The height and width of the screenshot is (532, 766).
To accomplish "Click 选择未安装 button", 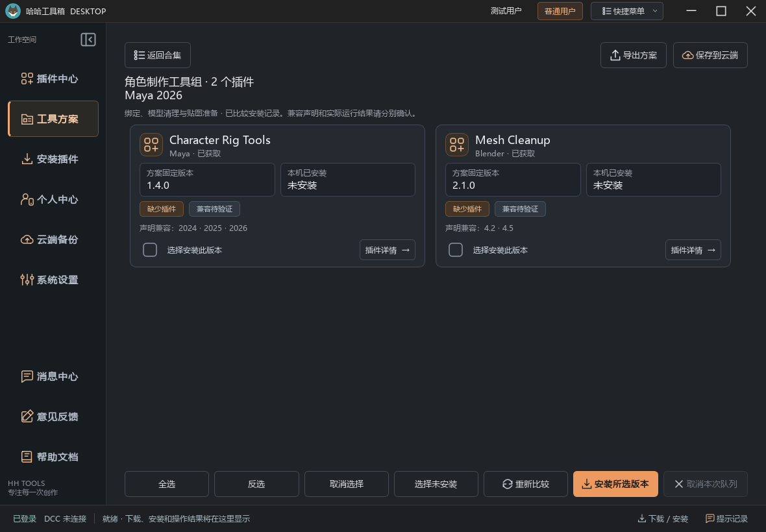I will (436, 484).
